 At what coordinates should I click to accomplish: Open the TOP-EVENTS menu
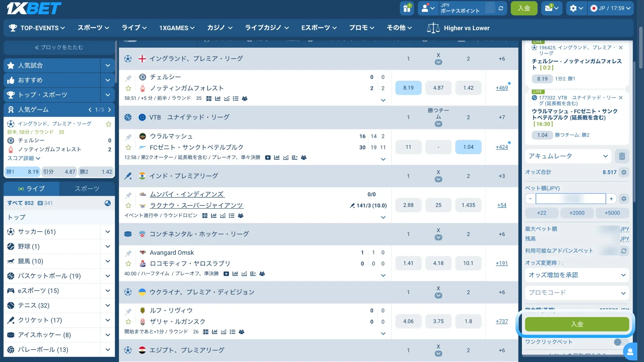pyautogui.click(x=37, y=28)
